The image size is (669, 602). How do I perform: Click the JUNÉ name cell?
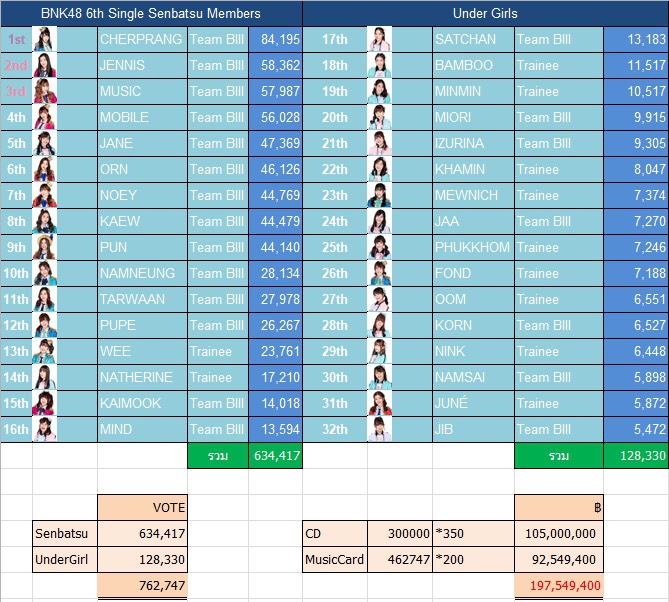click(x=473, y=404)
